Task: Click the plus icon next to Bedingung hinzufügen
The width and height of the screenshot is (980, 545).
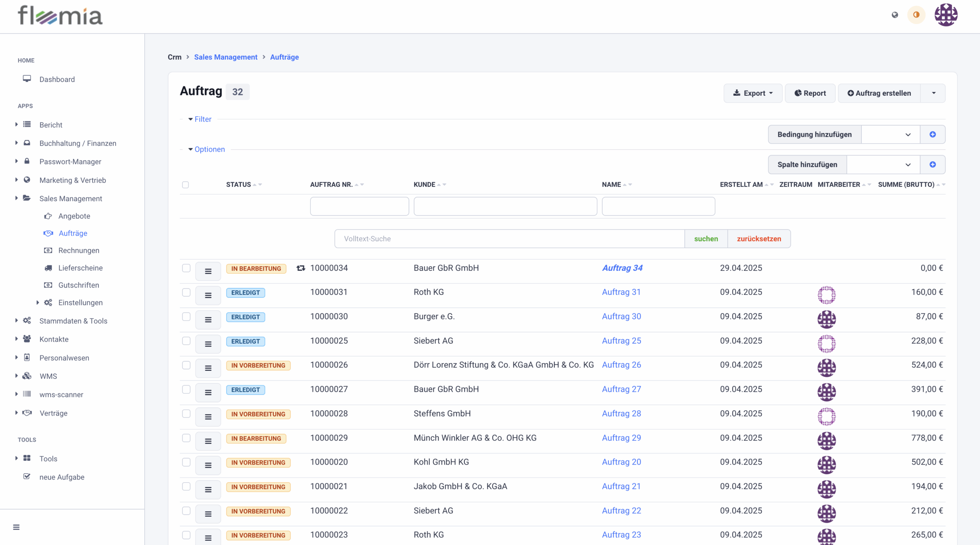Action: point(933,134)
